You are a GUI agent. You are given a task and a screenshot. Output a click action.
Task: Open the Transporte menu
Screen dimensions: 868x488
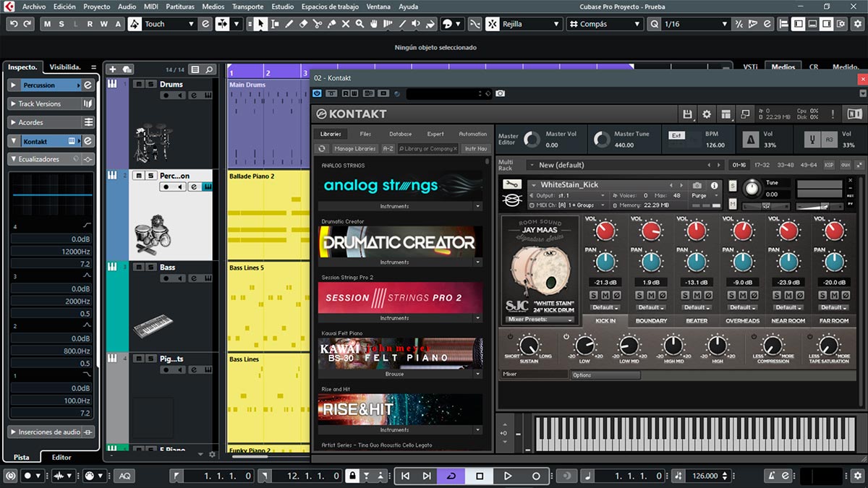coord(247,7)
